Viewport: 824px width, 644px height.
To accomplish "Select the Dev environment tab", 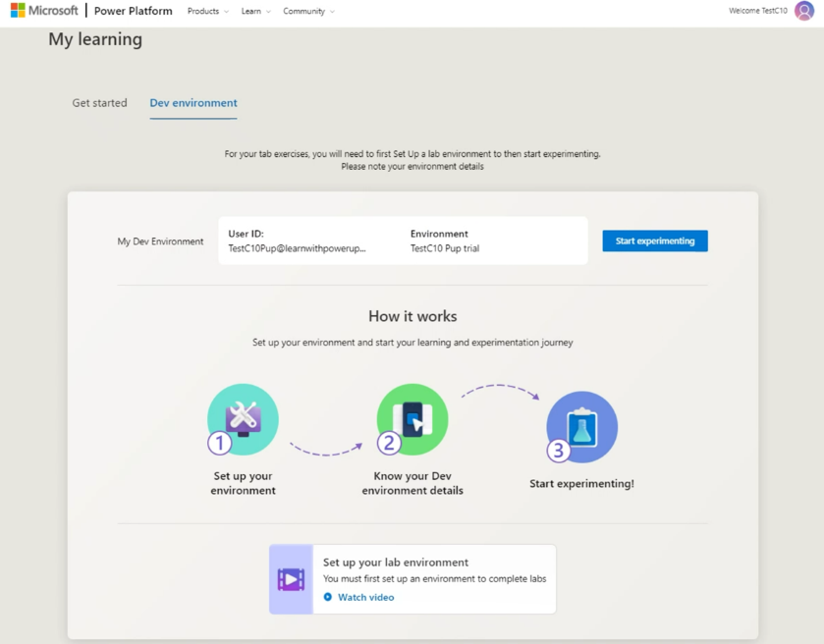I will (x=192, y=102).
